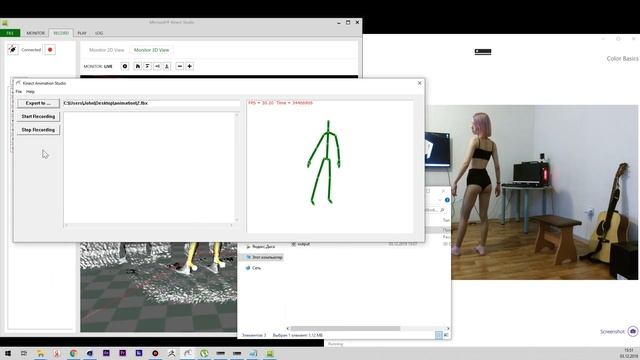
Task: Switch to the RECORD tab
Action: point(61,33)
